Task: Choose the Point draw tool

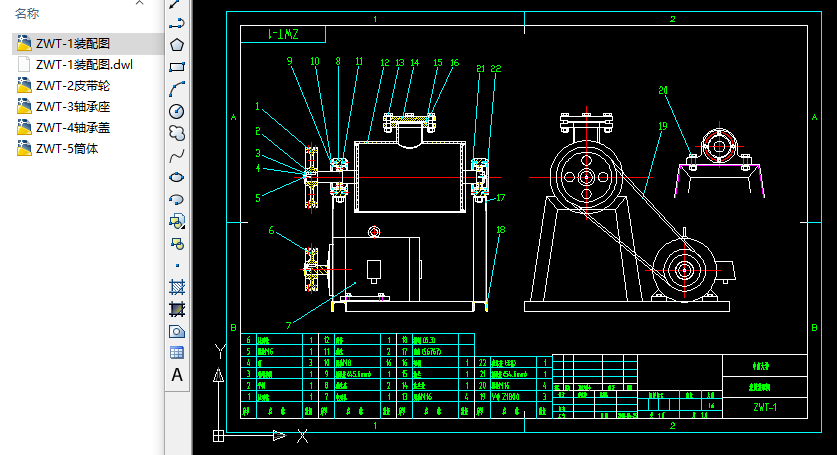Action: point(177,265)
